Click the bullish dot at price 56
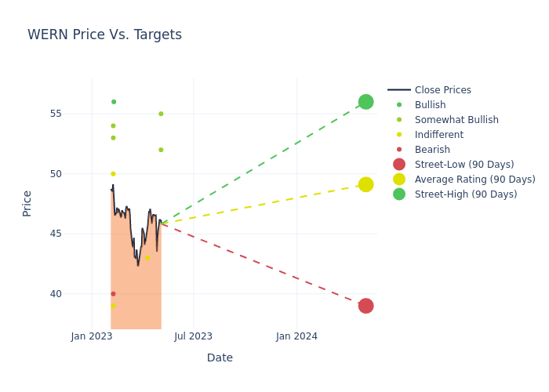The height and width of the screenshot is (392, 549). pyautogui.click(x=114, y=102)
